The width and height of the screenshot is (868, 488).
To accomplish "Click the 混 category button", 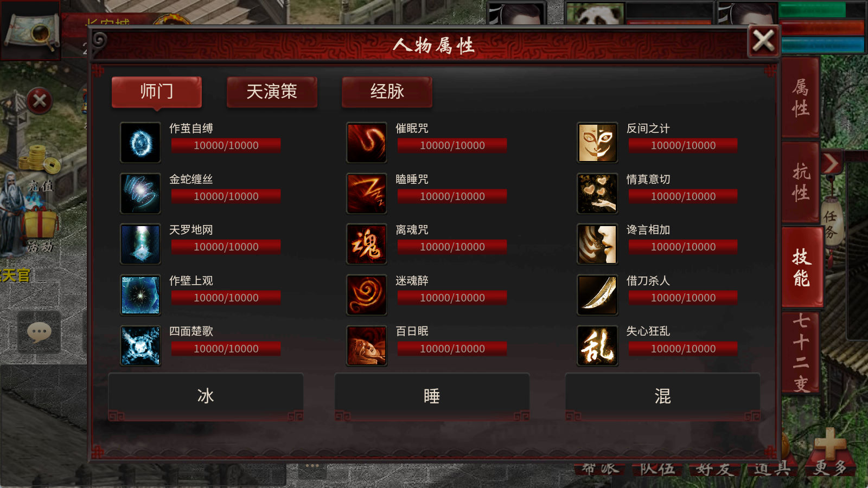I will (x=662, y=396).
